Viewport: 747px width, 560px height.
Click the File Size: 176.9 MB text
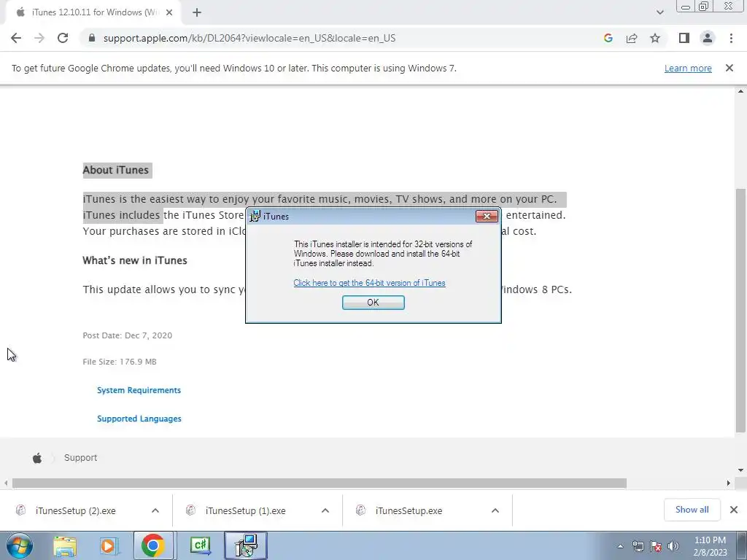(120, 362)
